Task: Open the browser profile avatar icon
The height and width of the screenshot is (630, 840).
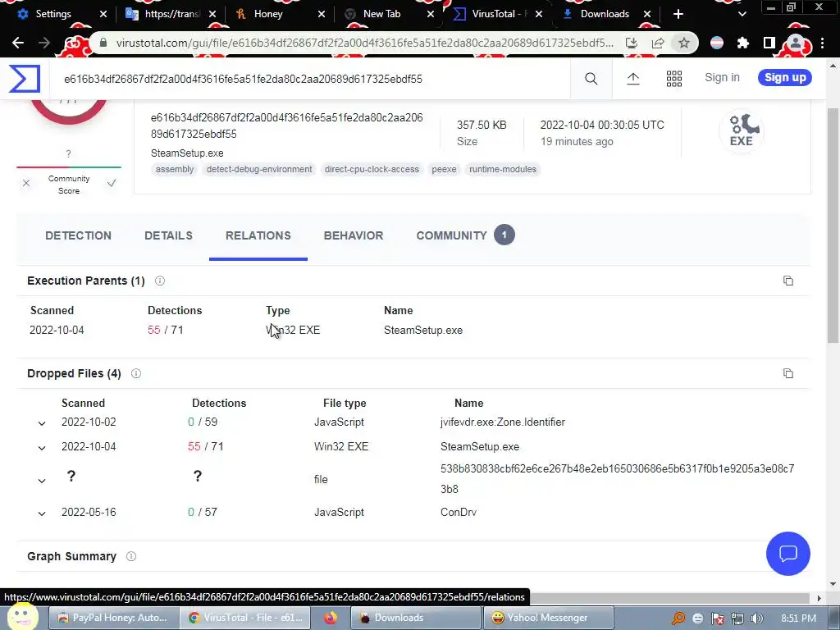Action: 796,43
